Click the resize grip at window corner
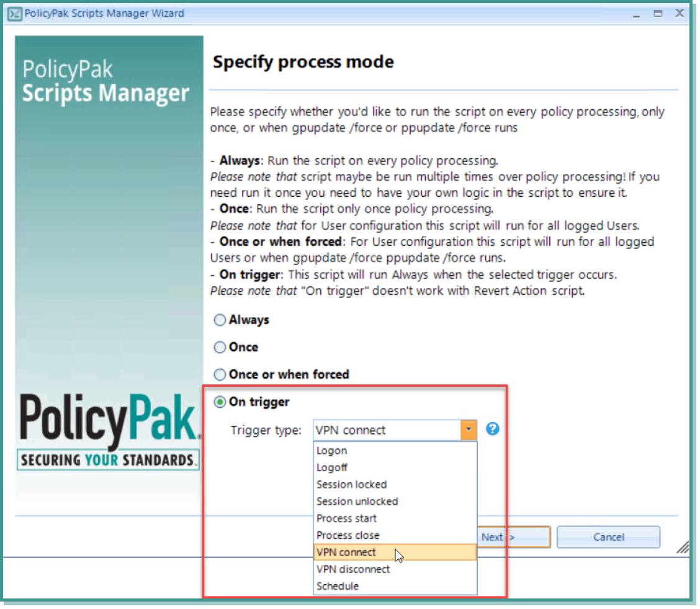This screenshot has height=609, width=700. coord(683,548)
